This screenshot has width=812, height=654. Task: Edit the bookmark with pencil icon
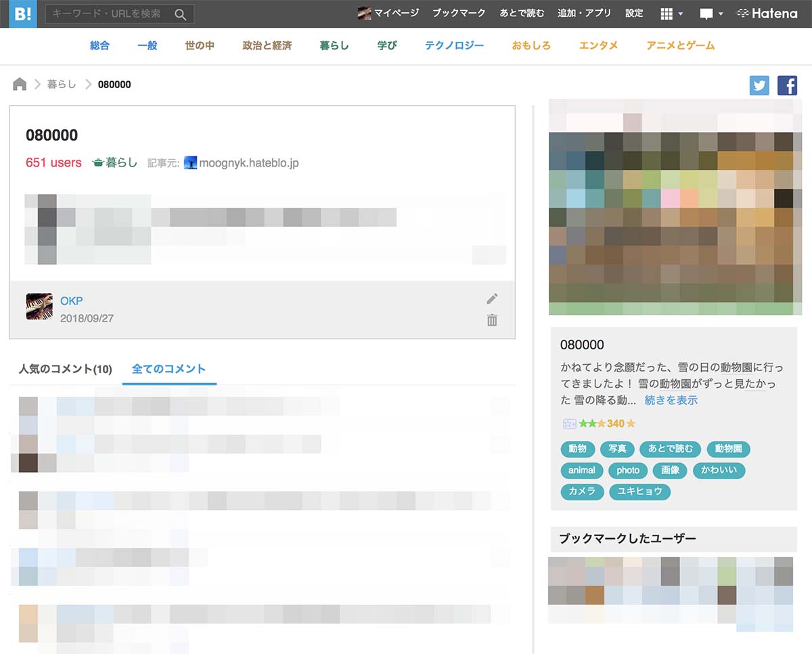point(492,299)
